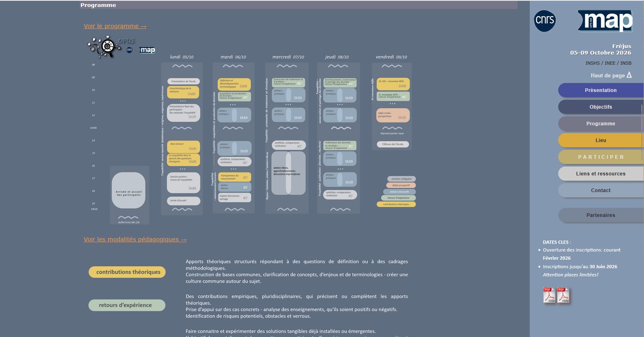Open the first (left) PDF icon
This screenshot has width=644, height=337.
coord(549,295)
